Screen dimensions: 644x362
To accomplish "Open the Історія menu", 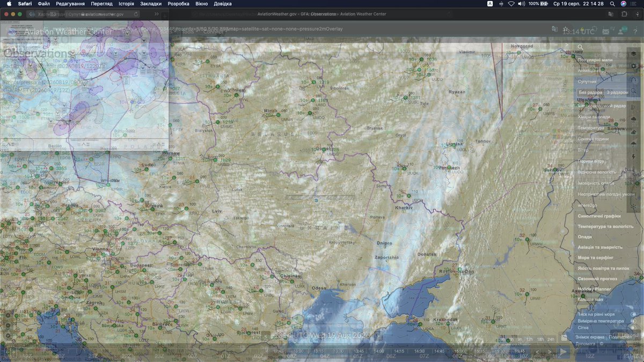I will click(x=127, y=4).
